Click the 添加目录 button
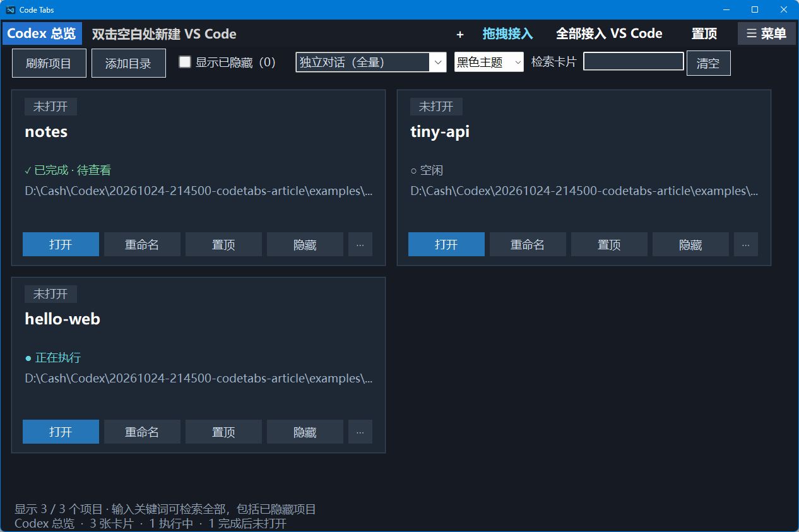Screen dimensions: 799x532 click(128, 63)
